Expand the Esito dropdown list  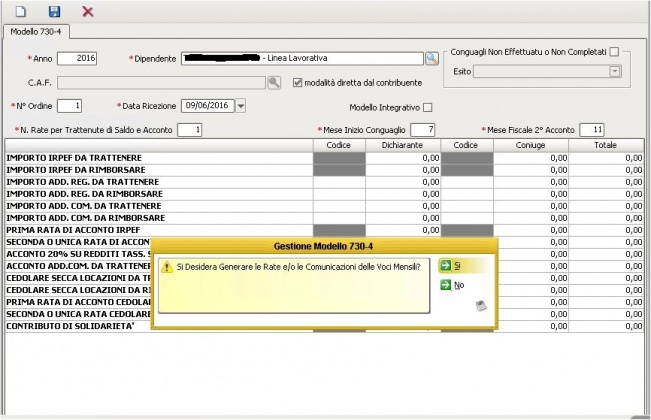click(615, 72)
